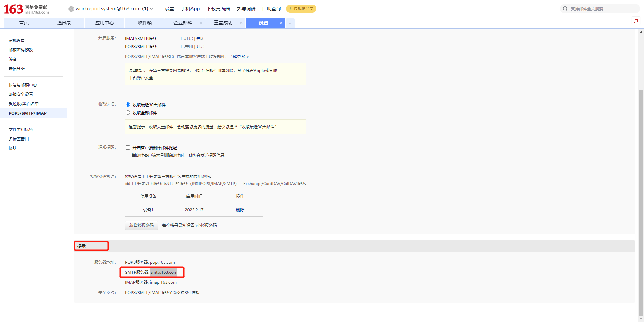Screen dimensions: 644x322
Task: Click the POP3服务器 pop.163.com text
Action: [150, 262]
